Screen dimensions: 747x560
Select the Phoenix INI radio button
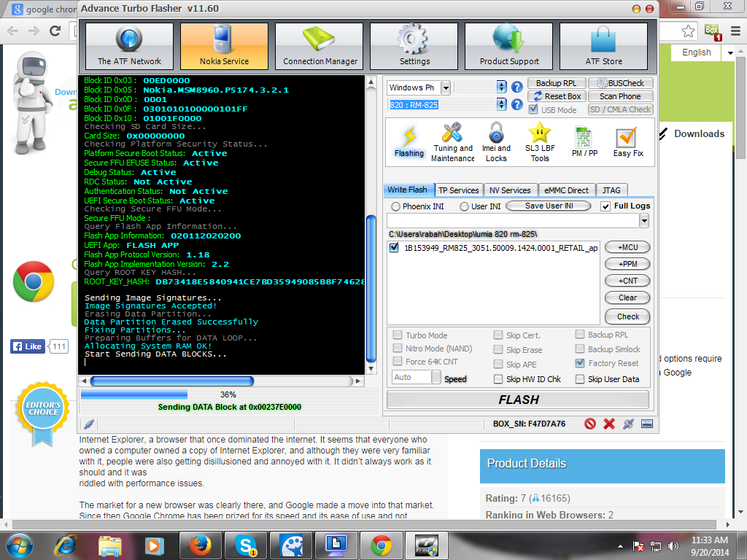[x=396, y=206]
